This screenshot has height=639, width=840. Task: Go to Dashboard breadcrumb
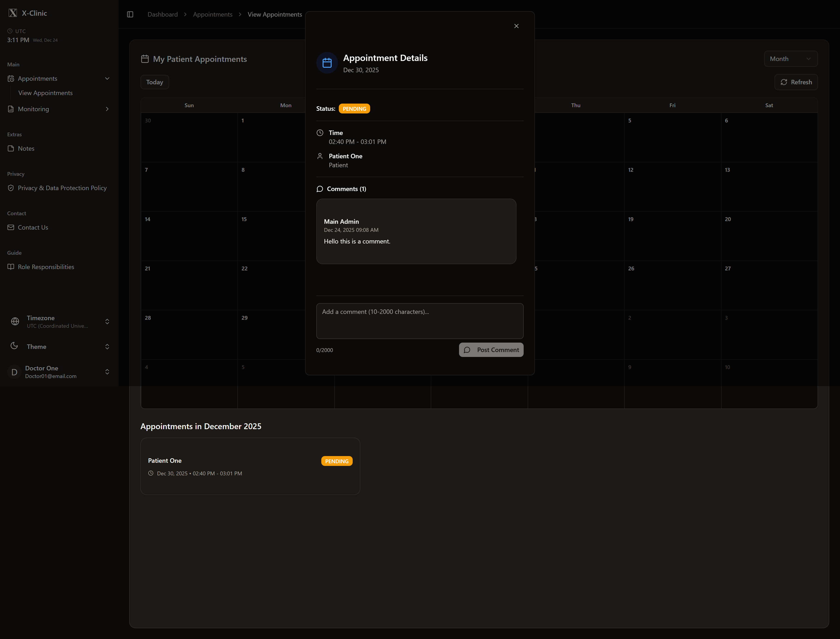click(x=162, y=14)
